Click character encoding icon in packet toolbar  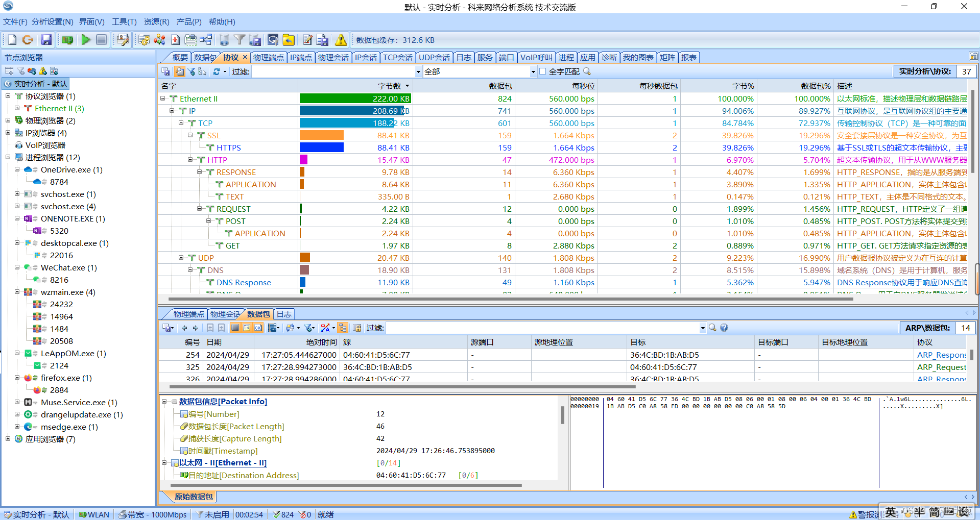[325, 328]
